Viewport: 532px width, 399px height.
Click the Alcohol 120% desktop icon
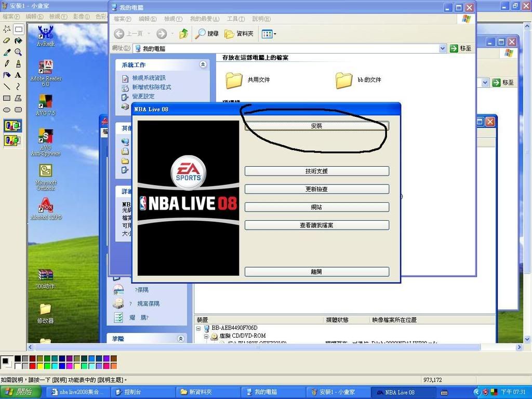[46, 209]
